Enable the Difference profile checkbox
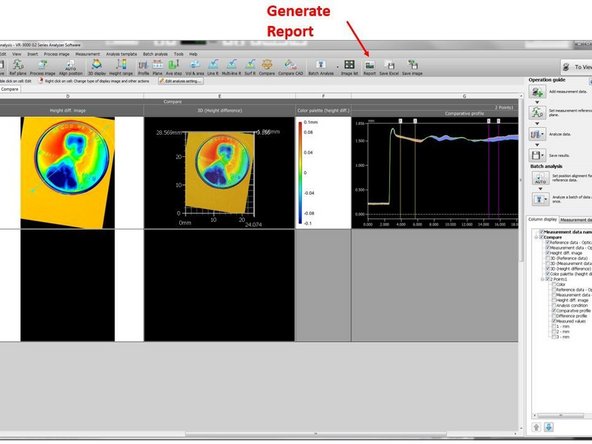 pyautogui.click(x=554, y=316)
